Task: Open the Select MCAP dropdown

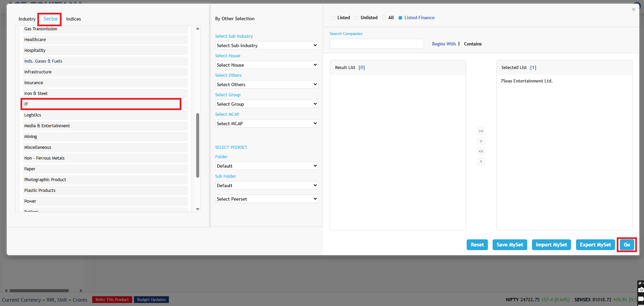Action: click(266, 124)
